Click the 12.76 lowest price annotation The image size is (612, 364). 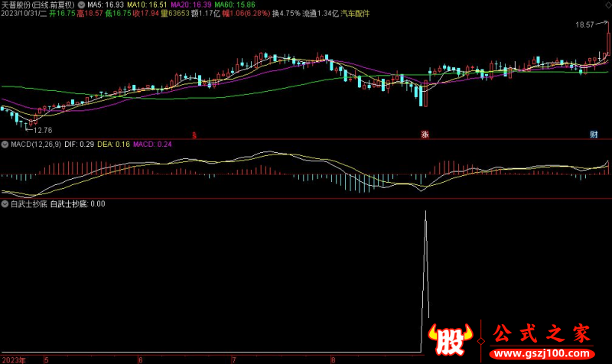(43, 130)
